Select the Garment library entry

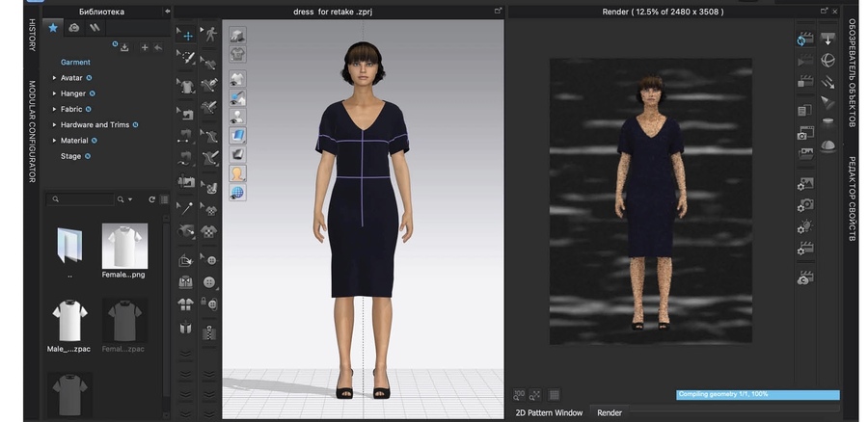coord(75,62)
